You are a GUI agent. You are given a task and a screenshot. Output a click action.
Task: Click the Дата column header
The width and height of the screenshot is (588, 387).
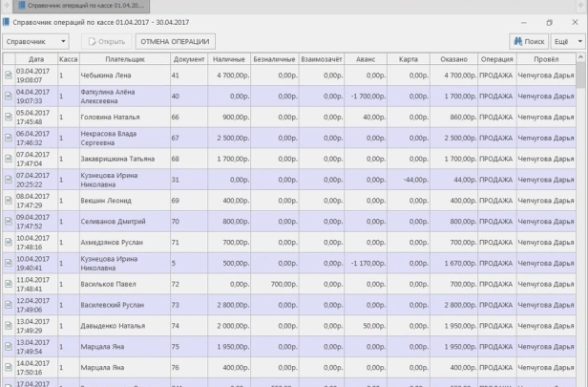point(35,59)
